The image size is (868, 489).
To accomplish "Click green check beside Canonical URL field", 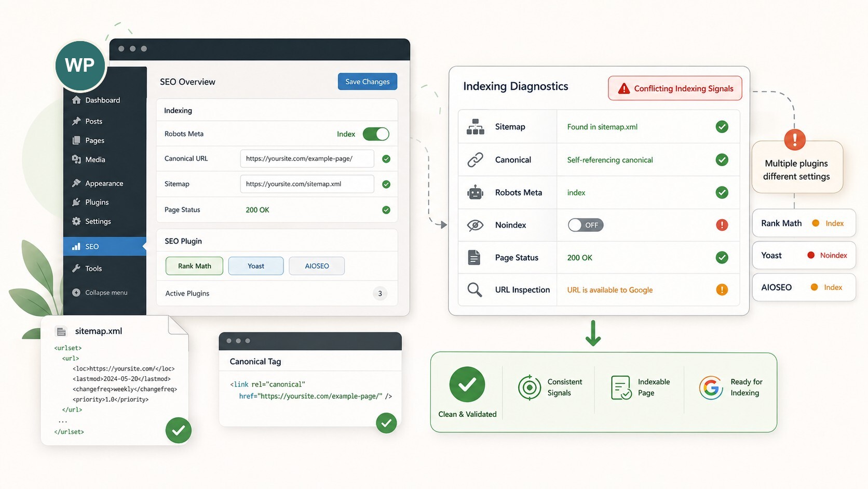I will pyautogui.click(x=386, y=159).
